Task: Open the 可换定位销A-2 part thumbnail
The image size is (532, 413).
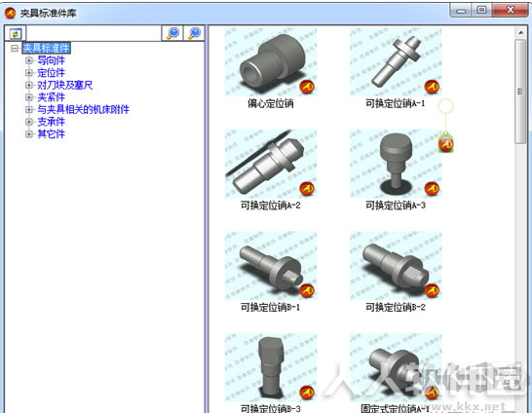Action: click(271, 164)
